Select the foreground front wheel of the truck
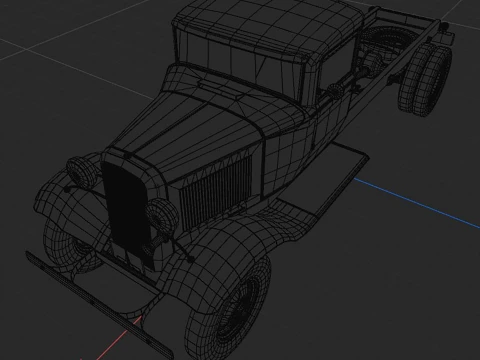Image resolution: width=480 pixels, height=360 pixels. [228, 307]
